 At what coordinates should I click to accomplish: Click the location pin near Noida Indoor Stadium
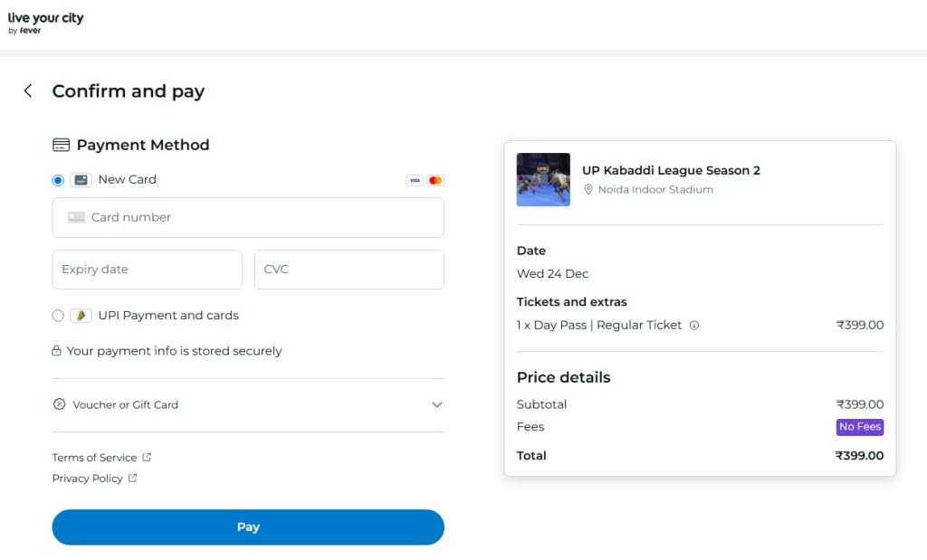[x=589, y=189]
